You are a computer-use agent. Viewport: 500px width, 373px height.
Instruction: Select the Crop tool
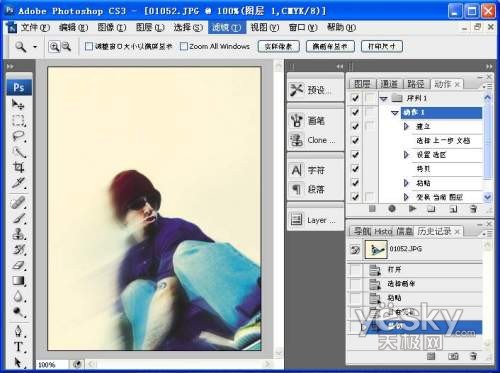(18, 167)
